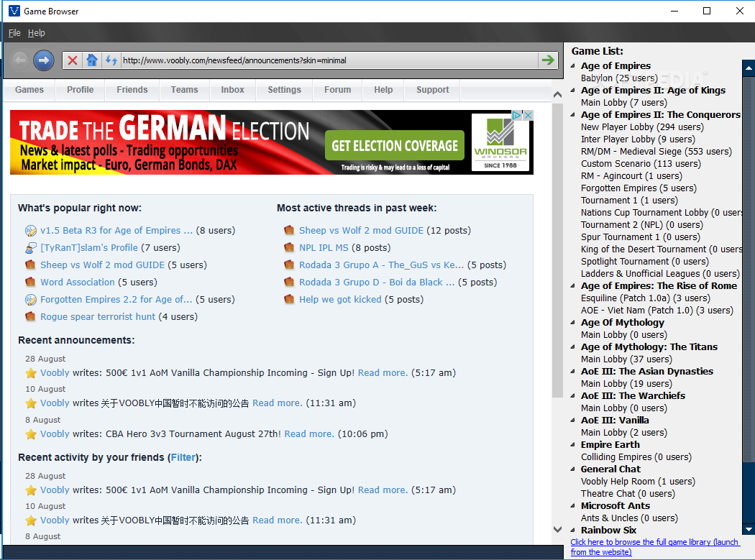Click page scrollbar down arrow

(x=557, y=529)
